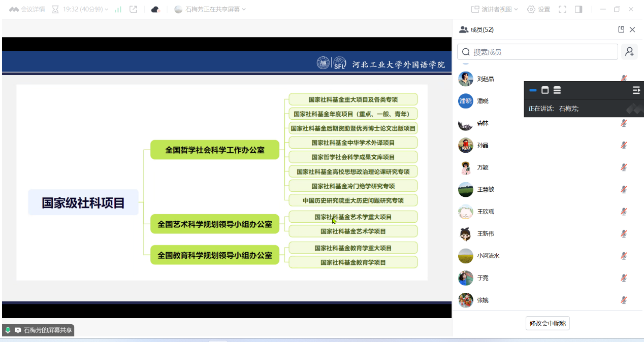Screen dimensions: 644x342
Task: Click the share/pop-out arrow icon in top bar
Action: pos(134,9)
